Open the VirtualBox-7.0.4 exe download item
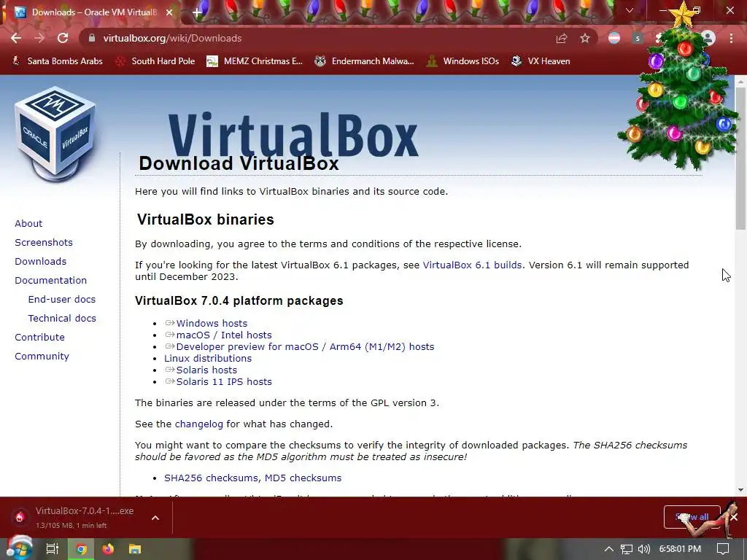747x560 pixels. pos(76,517)
